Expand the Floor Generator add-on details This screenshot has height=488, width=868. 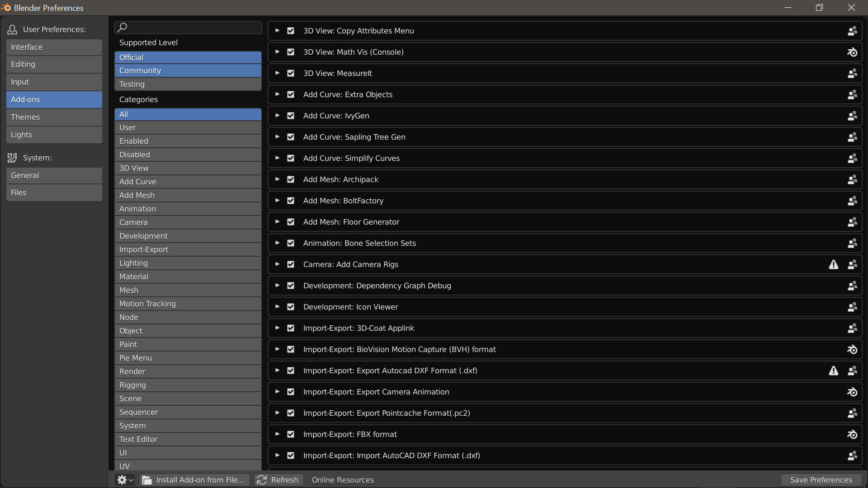pyautogui.click(x=278, y=222)
